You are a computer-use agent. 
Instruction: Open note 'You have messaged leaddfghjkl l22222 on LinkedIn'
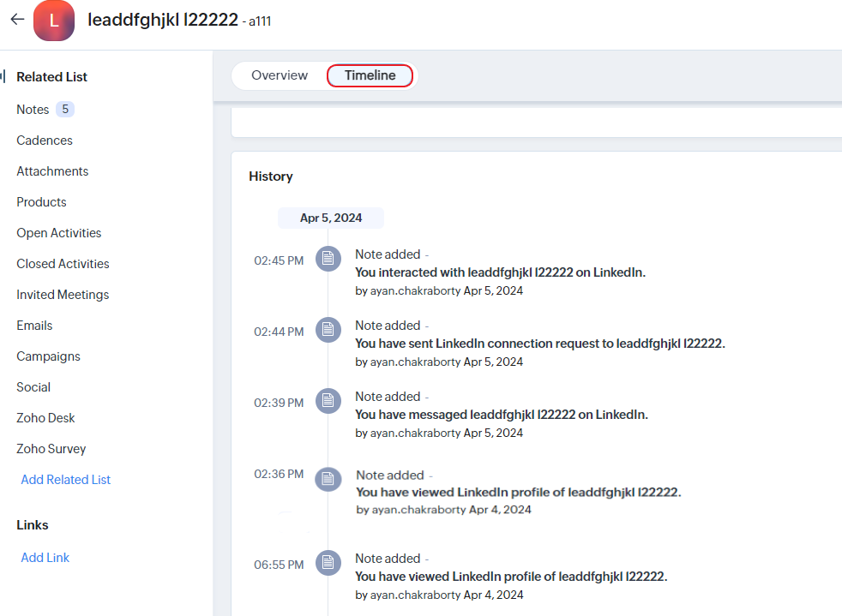pyautogui.click(x=501, y=415)
